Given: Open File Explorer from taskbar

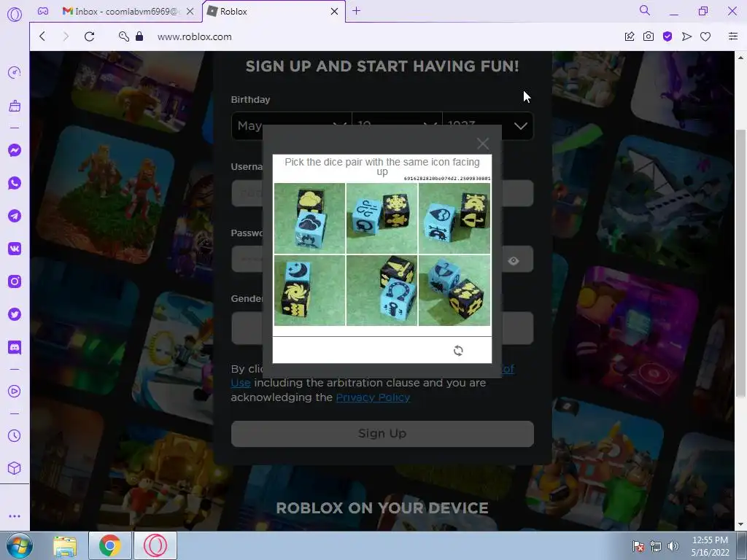Looking at the screenshot, I should (x=65, y=545).
